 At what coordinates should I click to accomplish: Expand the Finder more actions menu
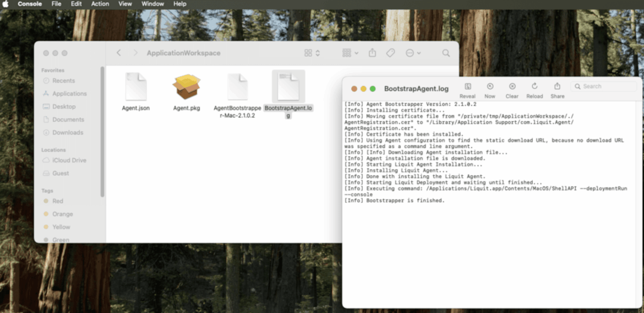(x=413, y=53)
